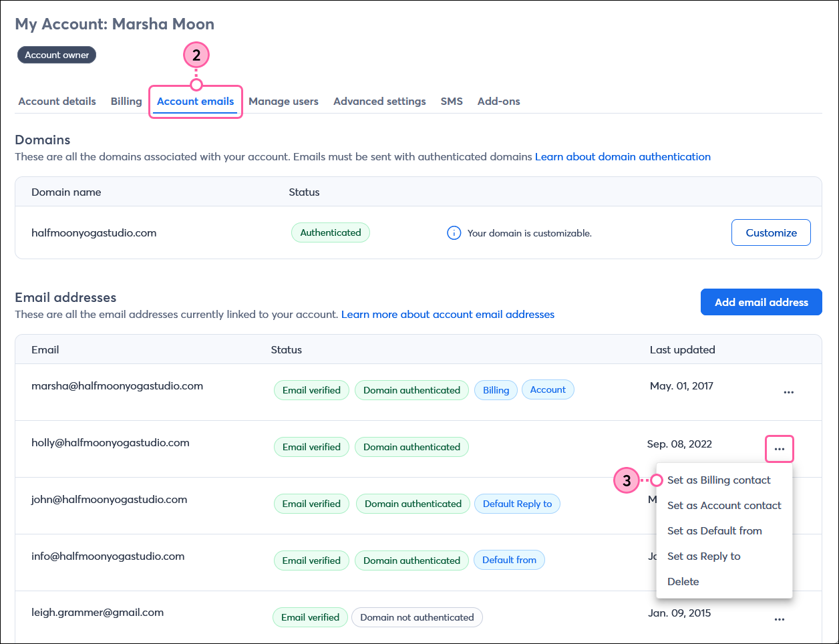
Task: Choose Set as Account contact
Action: [x=724, y=506]
